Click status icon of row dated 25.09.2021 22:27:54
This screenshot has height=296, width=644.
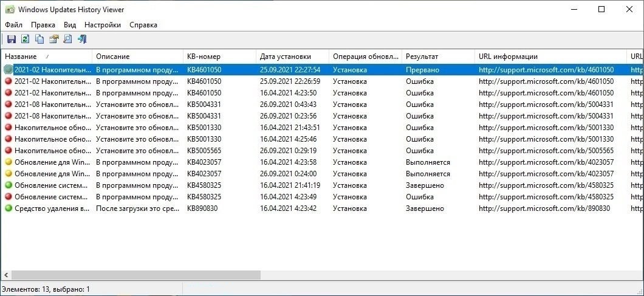point(9,70)
